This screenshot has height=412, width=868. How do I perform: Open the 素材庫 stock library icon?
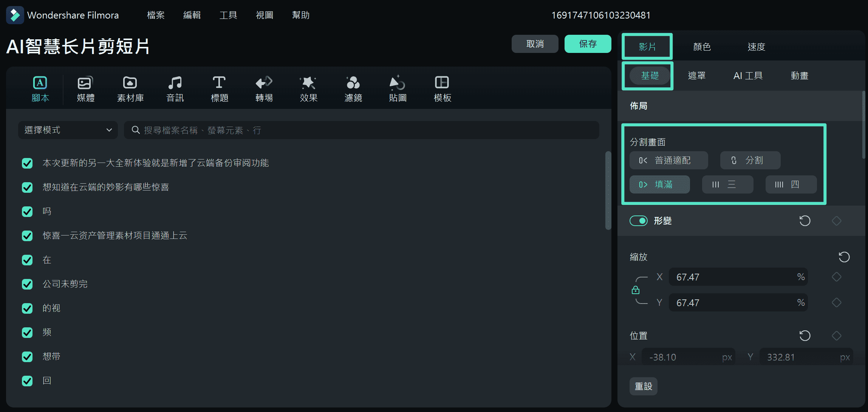pos(130,83)
